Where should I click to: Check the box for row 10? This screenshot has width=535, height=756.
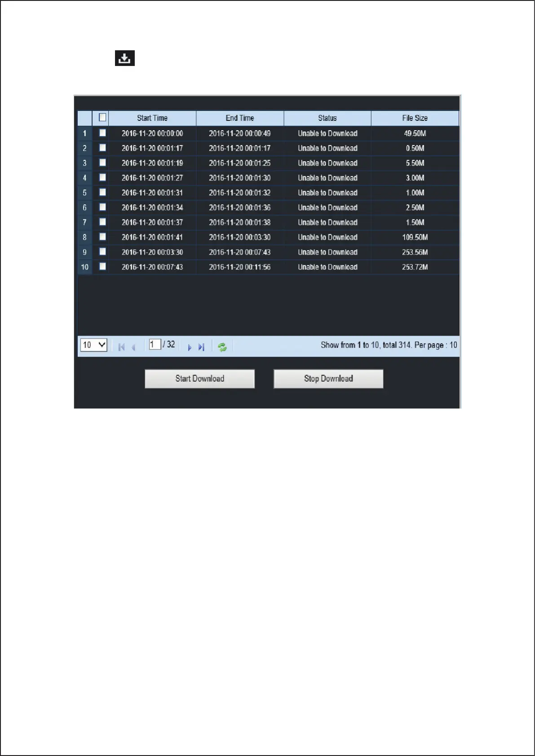[102, 266]
